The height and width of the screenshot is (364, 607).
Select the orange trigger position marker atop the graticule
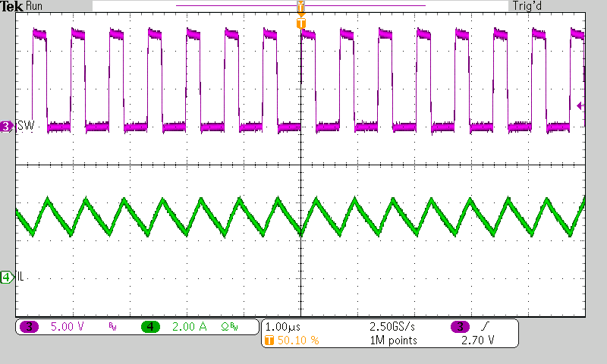pos(301,24)
